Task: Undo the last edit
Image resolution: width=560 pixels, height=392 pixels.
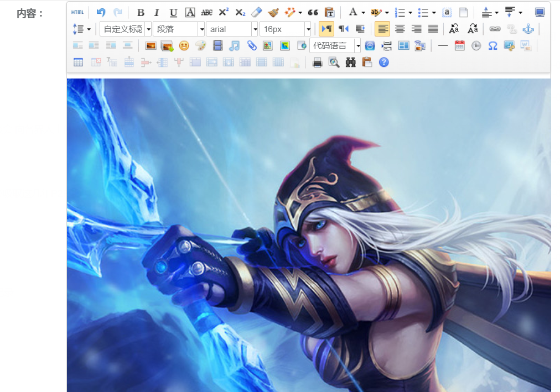Action: 101,13
